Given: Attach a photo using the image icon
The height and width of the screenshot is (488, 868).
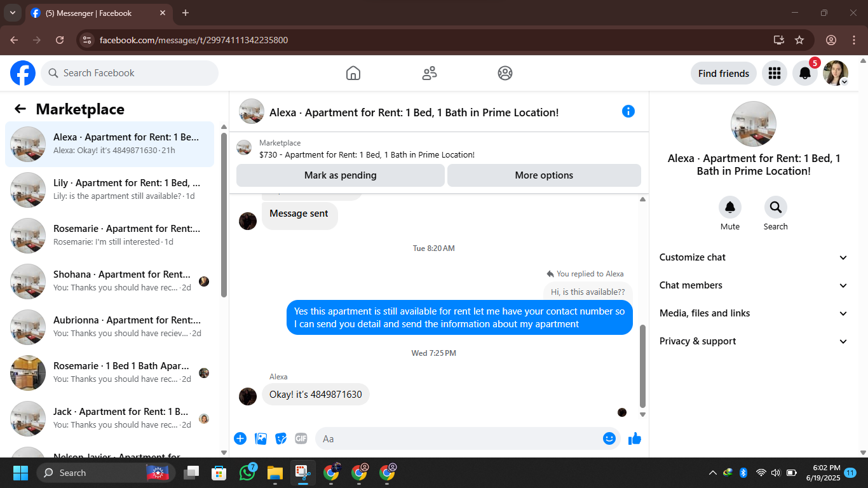Looking at the screenshot, I should click(261, 438).
